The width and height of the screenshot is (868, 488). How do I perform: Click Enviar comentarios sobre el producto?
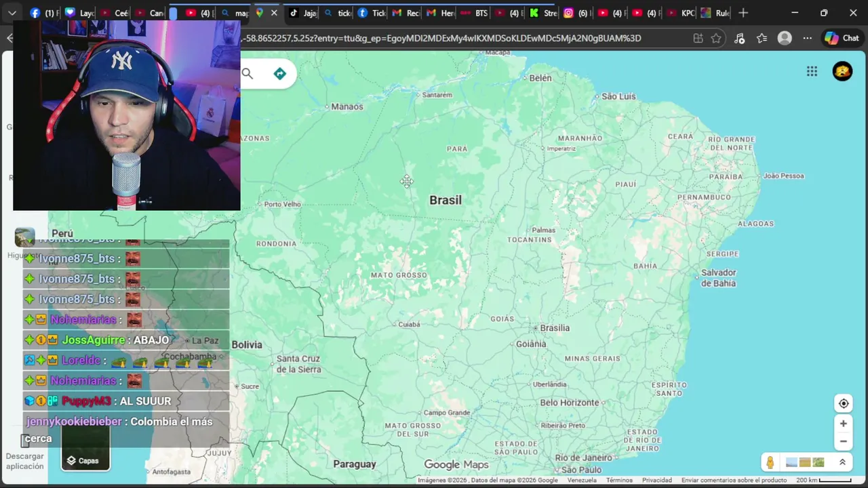[734, 480]
